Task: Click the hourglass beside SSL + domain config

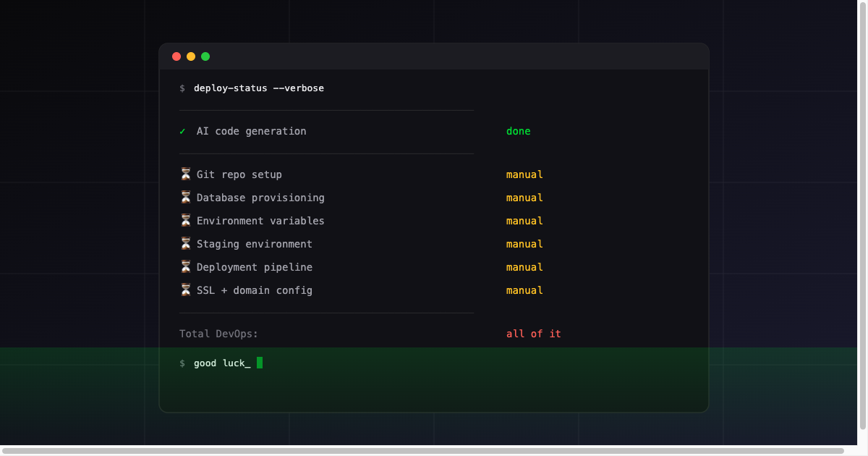Action: tap(186, 290)
